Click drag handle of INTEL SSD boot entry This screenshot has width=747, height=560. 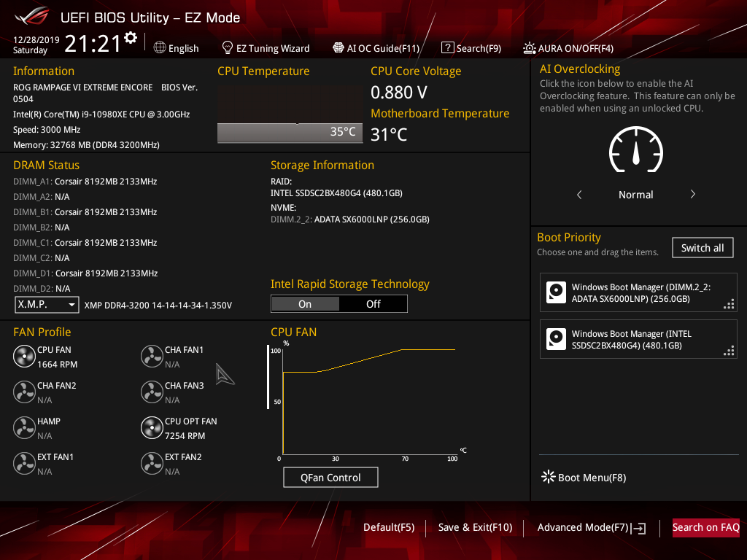point(729,351)
